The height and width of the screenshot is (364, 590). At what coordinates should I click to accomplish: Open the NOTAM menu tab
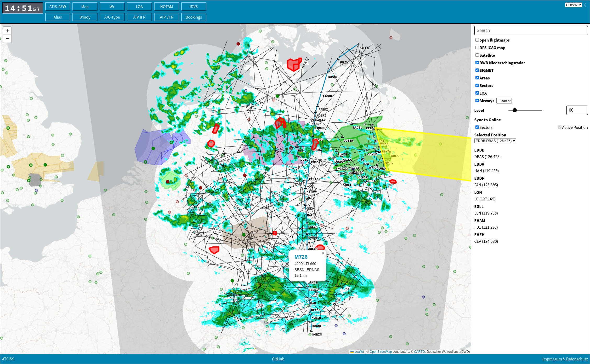166,7
